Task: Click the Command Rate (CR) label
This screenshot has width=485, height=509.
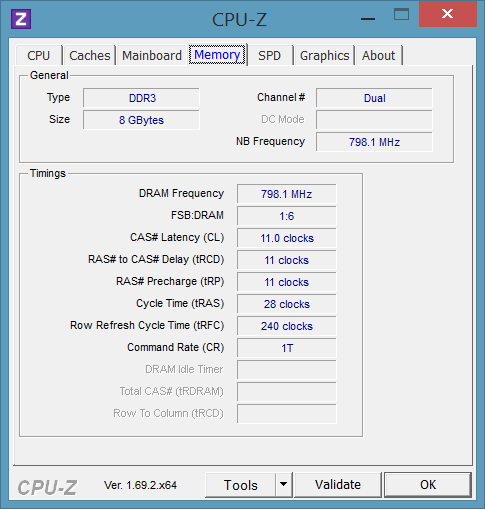Action: tap(176, 347)
